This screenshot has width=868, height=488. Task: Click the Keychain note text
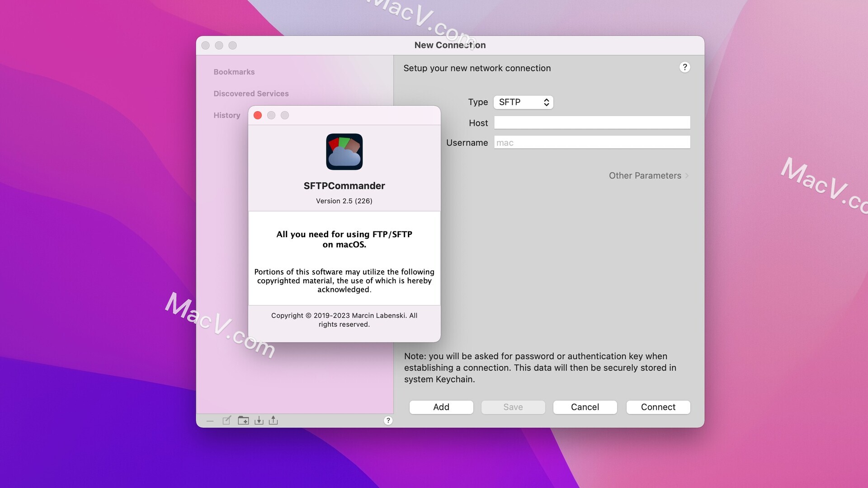[x=540, y=368]
